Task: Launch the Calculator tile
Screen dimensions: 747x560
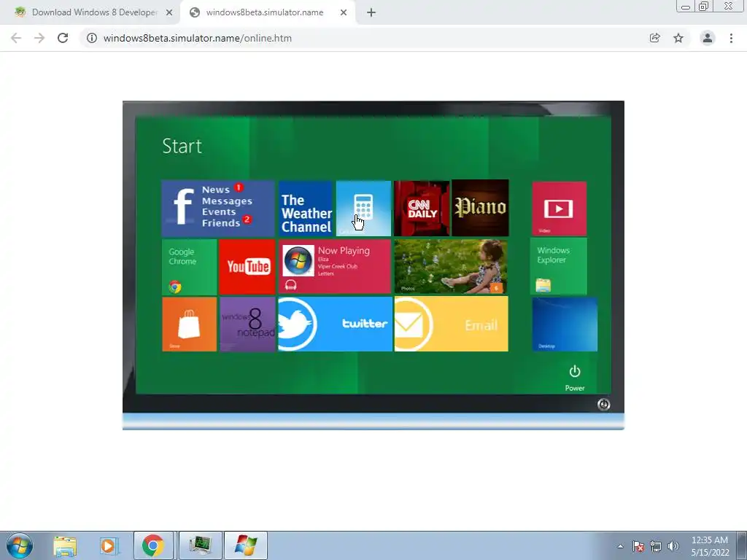Action: 363,209
